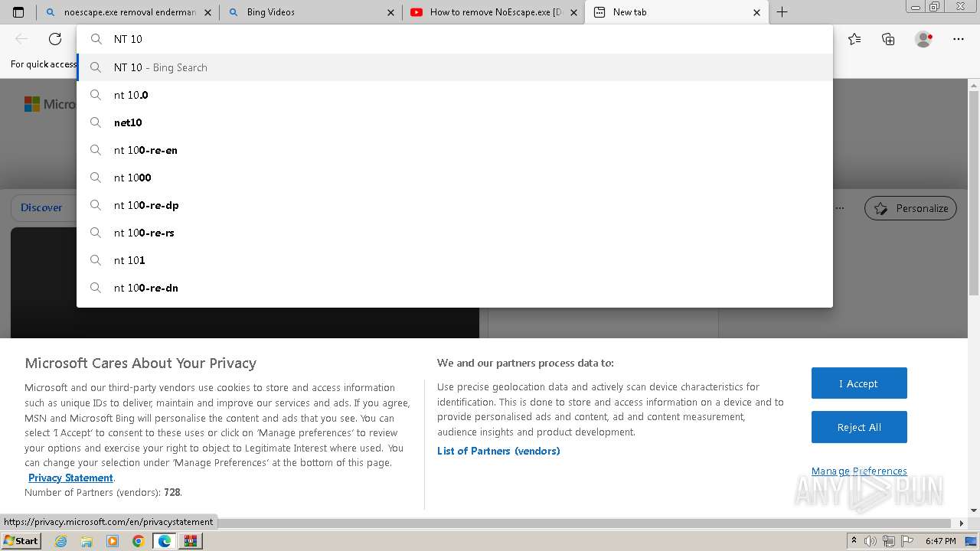Select 'NT 10 - Bing Search' suggestion
The height and width of the screenshot is (551, 980).
(x=455, y=67)
